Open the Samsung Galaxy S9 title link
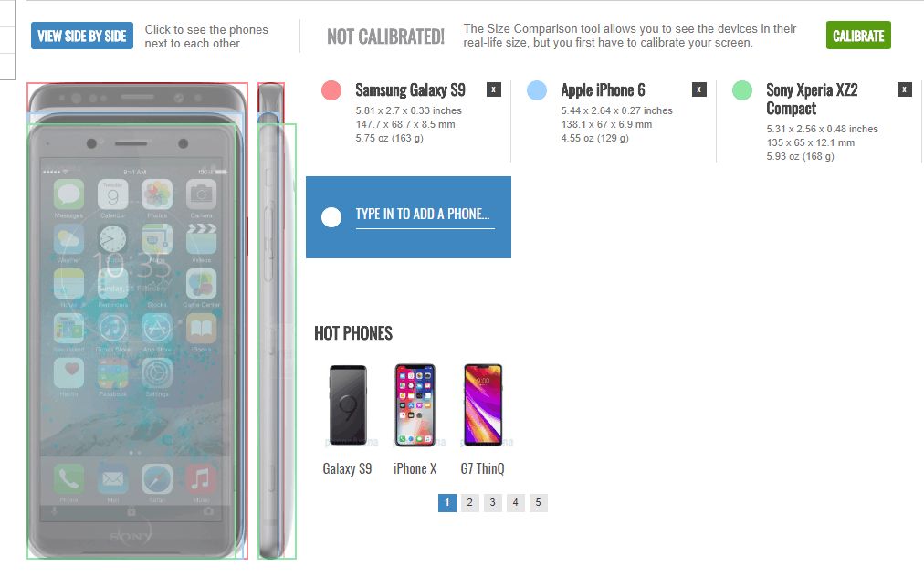 (410, 90)
